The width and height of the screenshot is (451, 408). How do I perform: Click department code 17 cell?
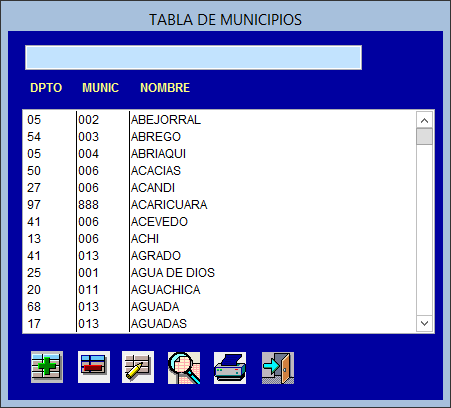[x=34, y=324]
